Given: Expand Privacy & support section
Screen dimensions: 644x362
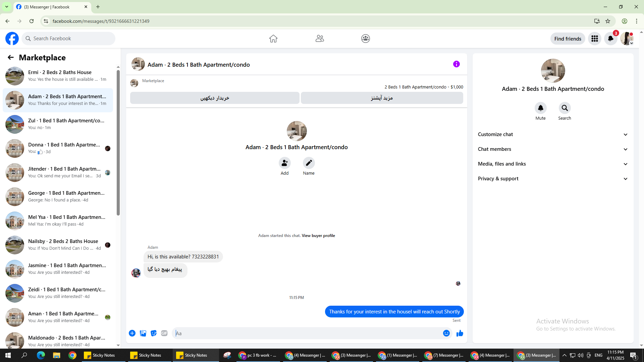Looking at the screenshot, I should coord(553,179).
